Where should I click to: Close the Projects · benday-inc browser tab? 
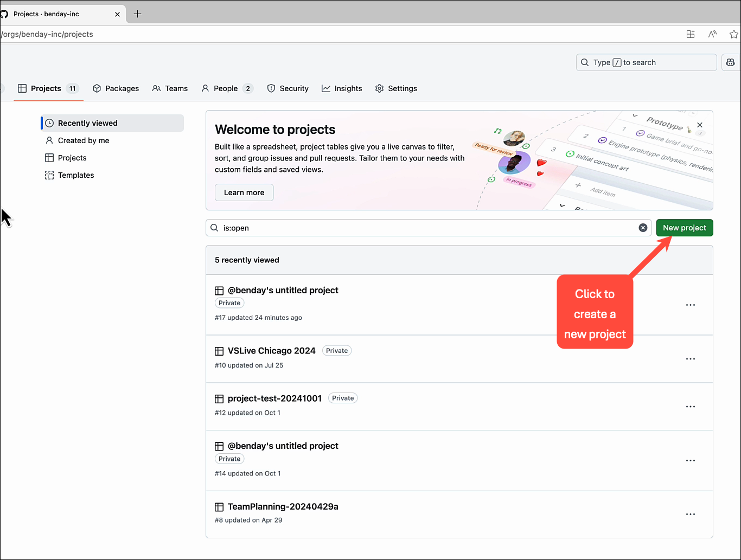(x=117, y=14)
